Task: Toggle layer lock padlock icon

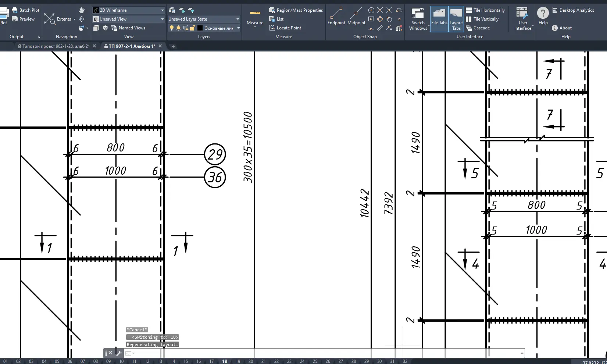Action: click(x=192, y=28)
